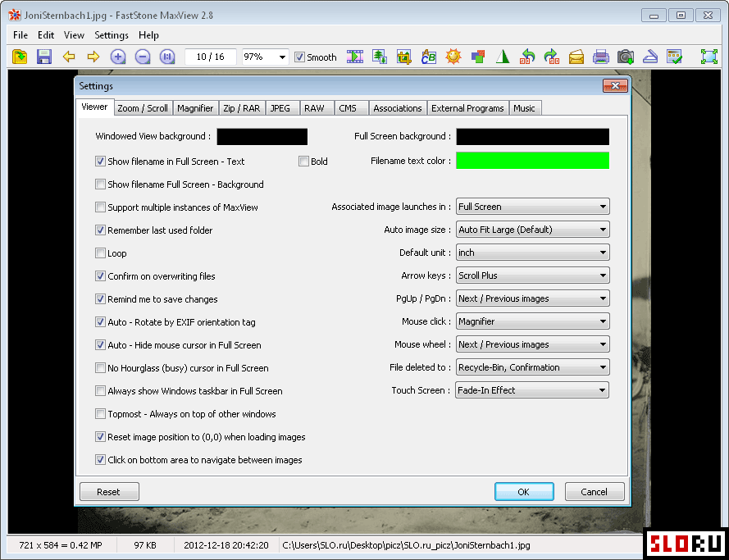Click the Save floppy disk icon
The image size is (729, 560).
click(x=44, y=57)
